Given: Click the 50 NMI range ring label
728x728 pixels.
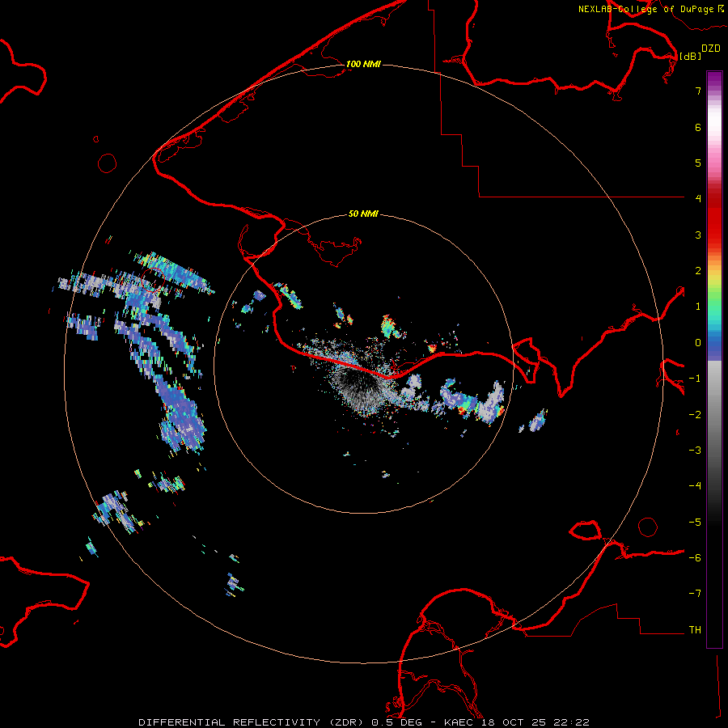Looking at the screenshot, I should coord(363,214).
